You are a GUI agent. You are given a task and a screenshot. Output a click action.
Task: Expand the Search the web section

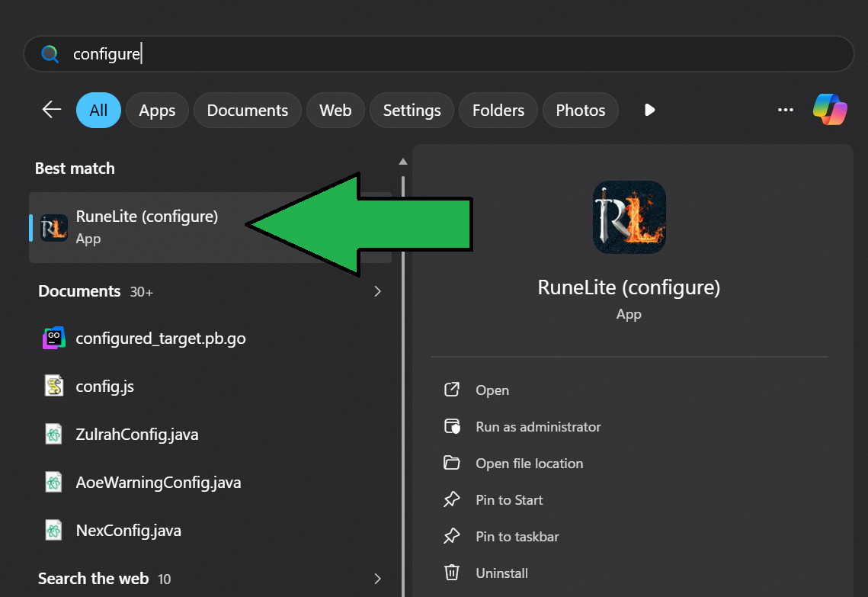click(x=377, y=579)
